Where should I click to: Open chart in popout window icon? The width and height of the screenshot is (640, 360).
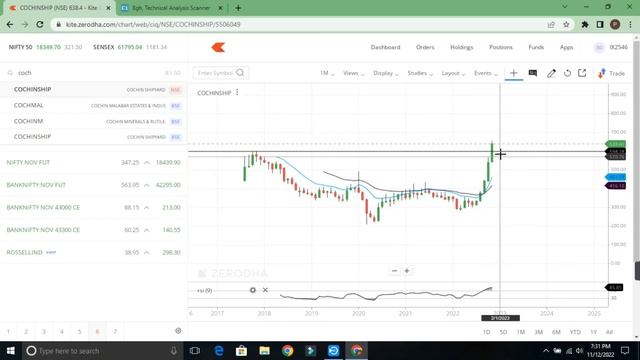(582, 73)
